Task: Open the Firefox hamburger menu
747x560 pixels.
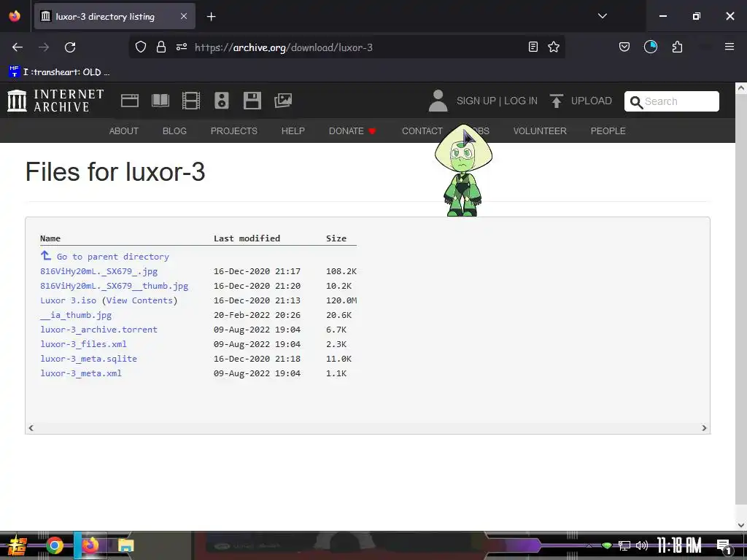Action: click(x=729, y=47)
